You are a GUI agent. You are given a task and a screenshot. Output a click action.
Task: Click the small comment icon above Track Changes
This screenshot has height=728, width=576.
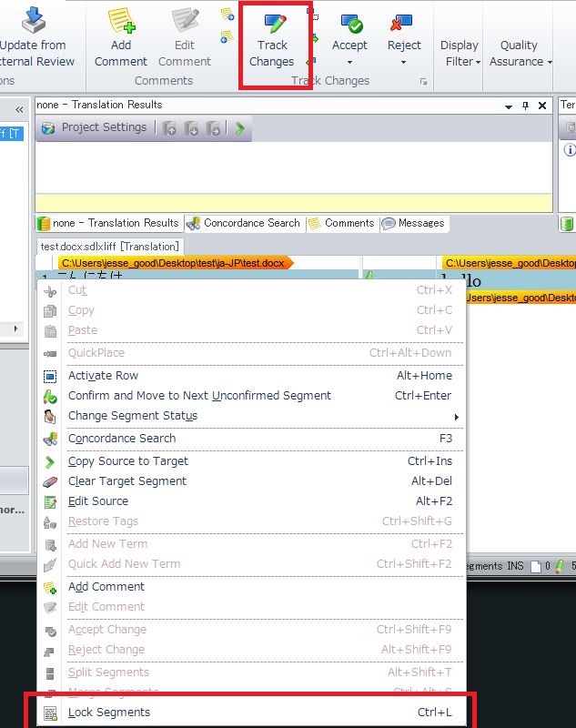227,14
